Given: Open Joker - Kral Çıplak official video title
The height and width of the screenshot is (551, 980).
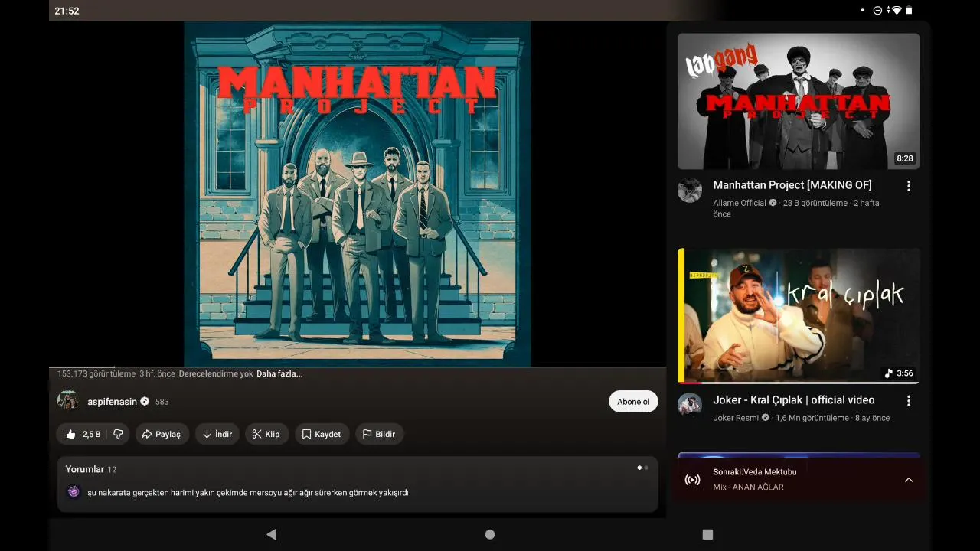Looking at the screenshot, I should coord(794,400).
